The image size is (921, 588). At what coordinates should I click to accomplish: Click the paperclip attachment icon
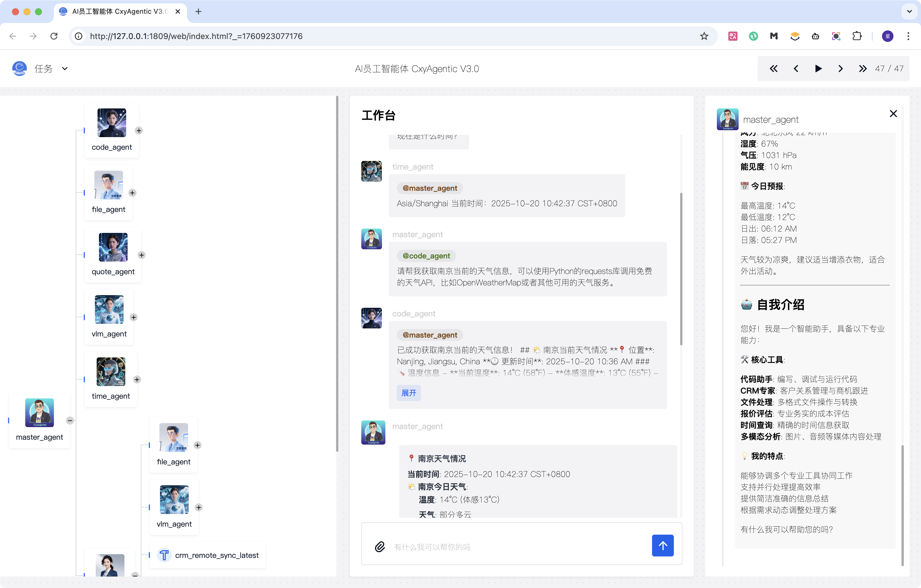pos(379,546)
